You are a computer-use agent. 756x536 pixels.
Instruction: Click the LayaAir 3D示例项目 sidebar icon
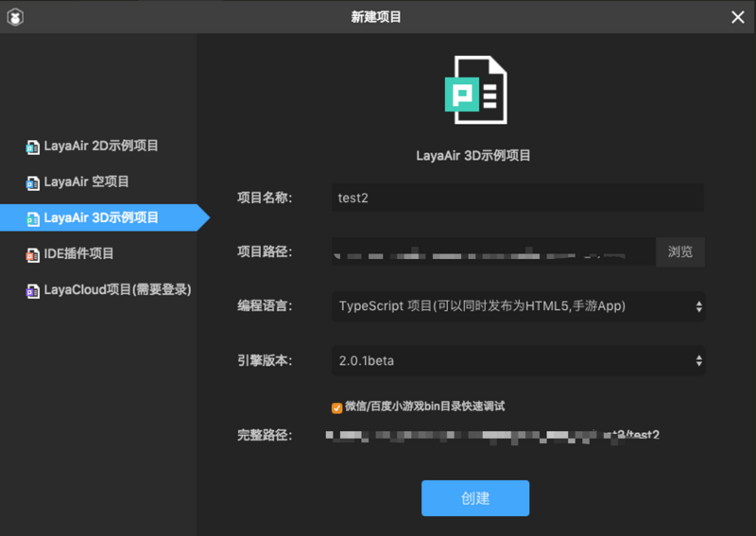[x=33, y=218]
